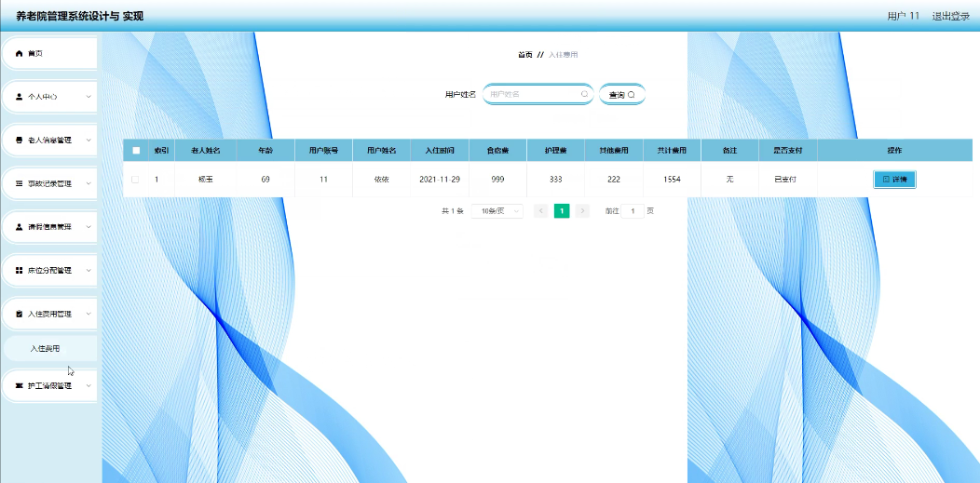Click the 用户 11 account label
This screenshot has height=483, width=980.
tap(903, 16)
